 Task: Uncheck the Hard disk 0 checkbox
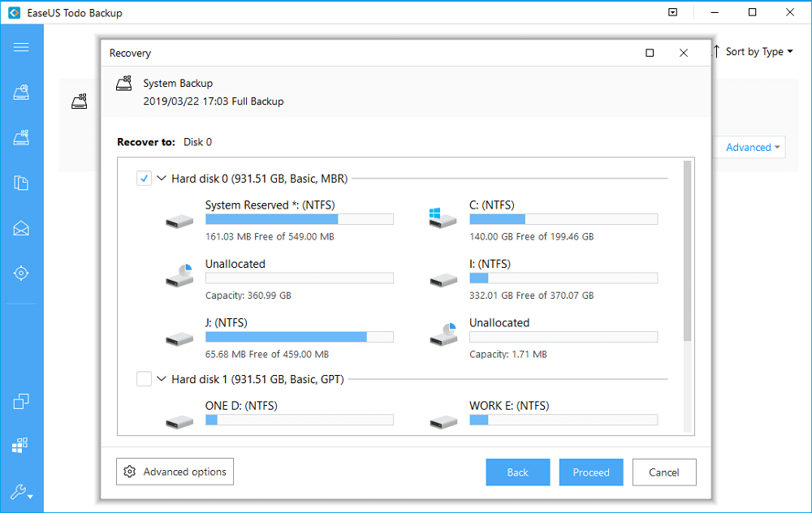coord(144,179)
